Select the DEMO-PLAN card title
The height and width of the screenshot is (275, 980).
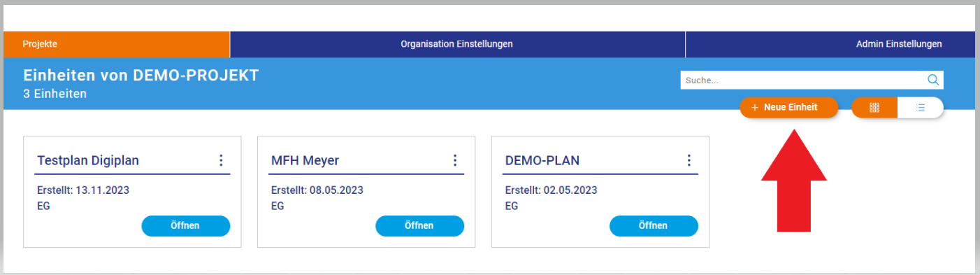tap(542, 161)
